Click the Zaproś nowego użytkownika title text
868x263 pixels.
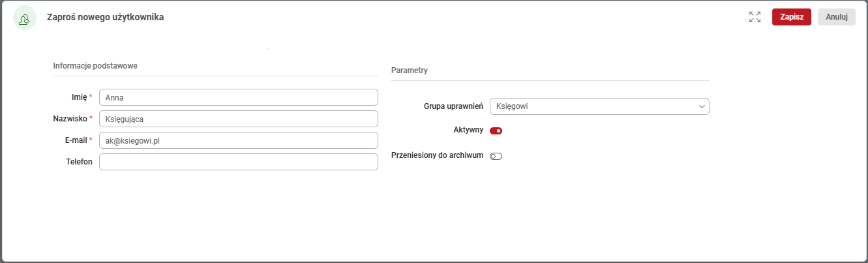105,18
